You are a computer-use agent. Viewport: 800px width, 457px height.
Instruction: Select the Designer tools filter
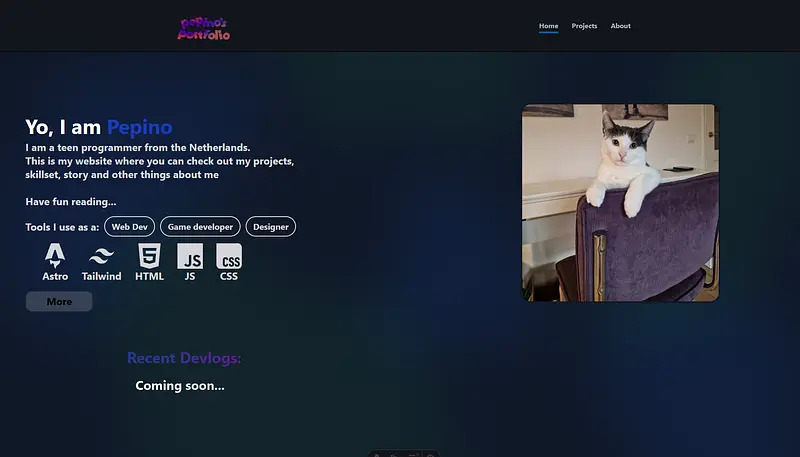coord(270,227)
